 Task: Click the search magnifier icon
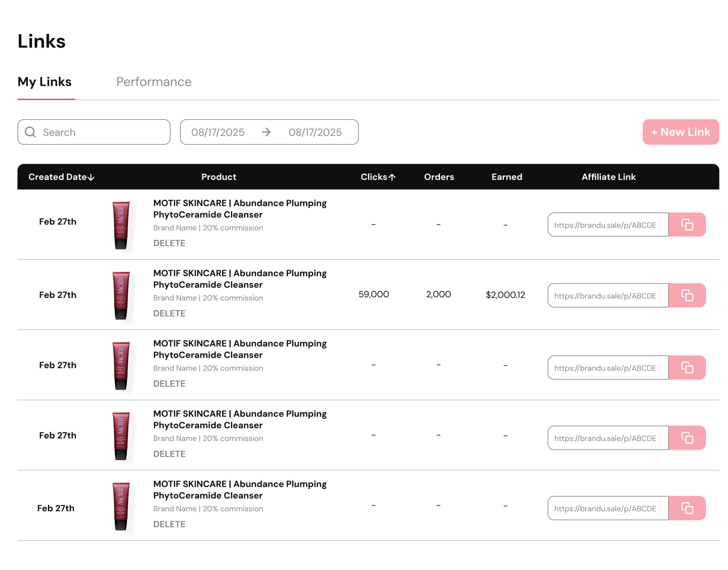30,132
